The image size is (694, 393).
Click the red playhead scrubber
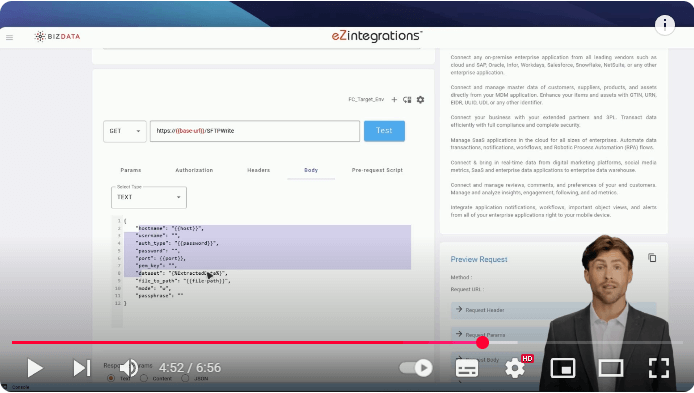click(x=482, y=343)
